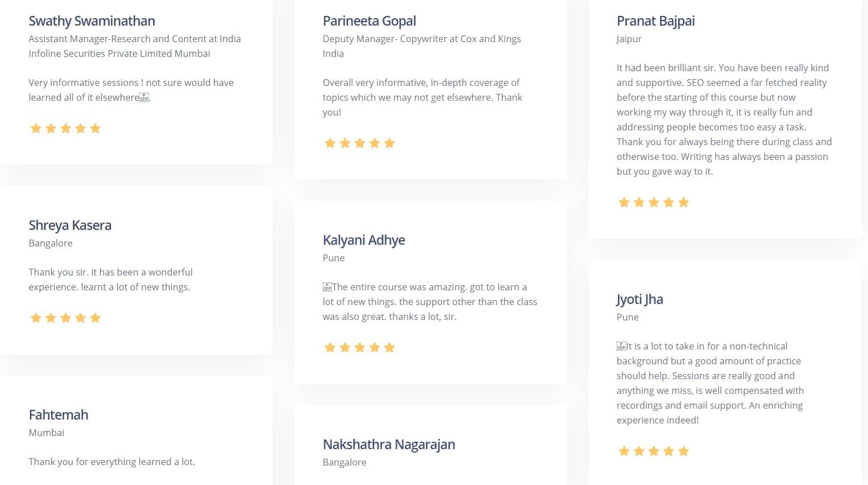
Task: Open the Pranat Bajpai reviewer name
Action: [655, 21]
